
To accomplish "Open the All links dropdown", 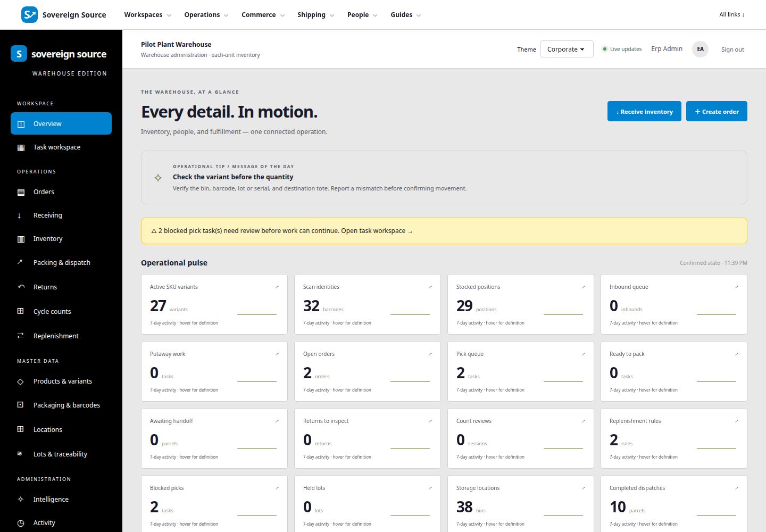I will click(732, 14).
